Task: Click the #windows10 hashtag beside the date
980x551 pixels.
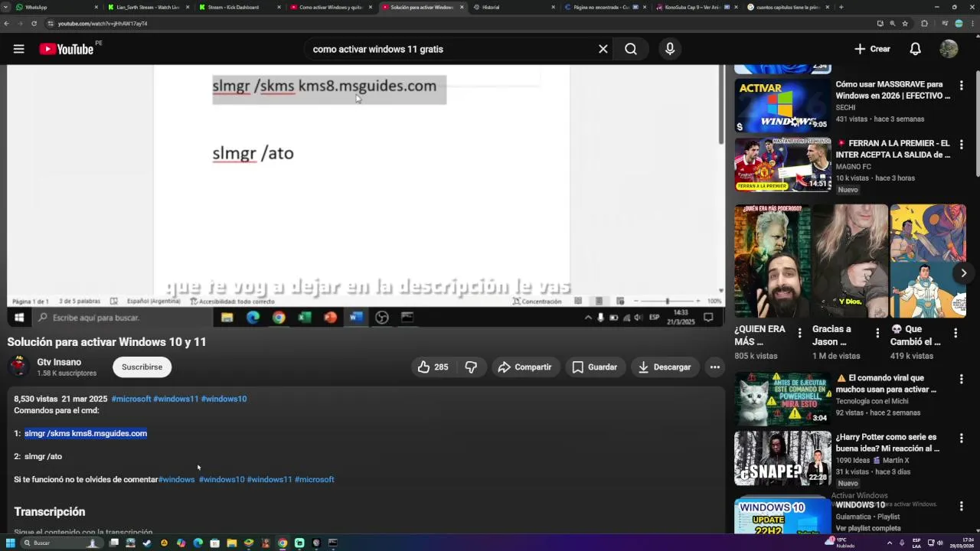Action: 224,399
